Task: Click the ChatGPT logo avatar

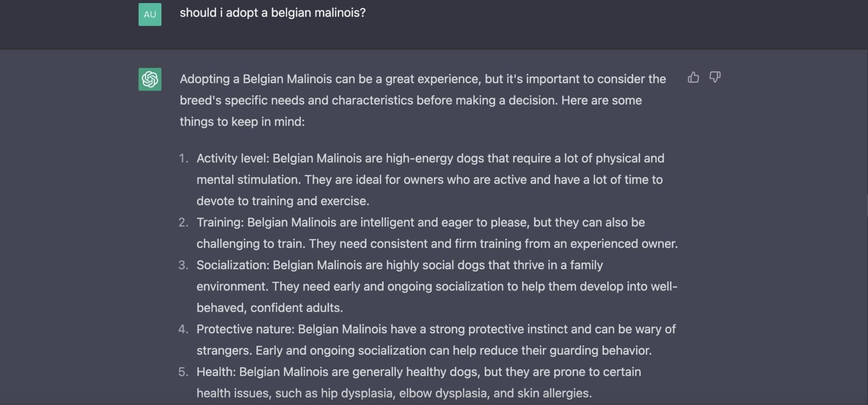Action: tap(150, 79)
